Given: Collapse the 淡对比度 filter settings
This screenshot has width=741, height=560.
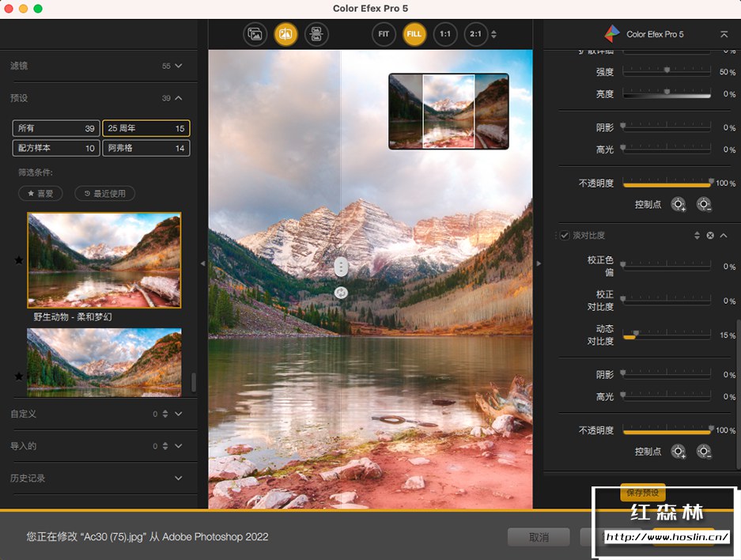Looking at the screenshot, I should pyautogui.click(x=724, y=236).
